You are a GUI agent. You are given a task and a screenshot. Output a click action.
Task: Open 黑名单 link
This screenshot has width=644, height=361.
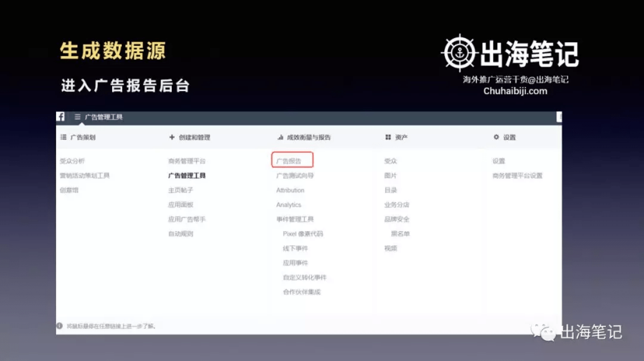click(x=400, y=234)
